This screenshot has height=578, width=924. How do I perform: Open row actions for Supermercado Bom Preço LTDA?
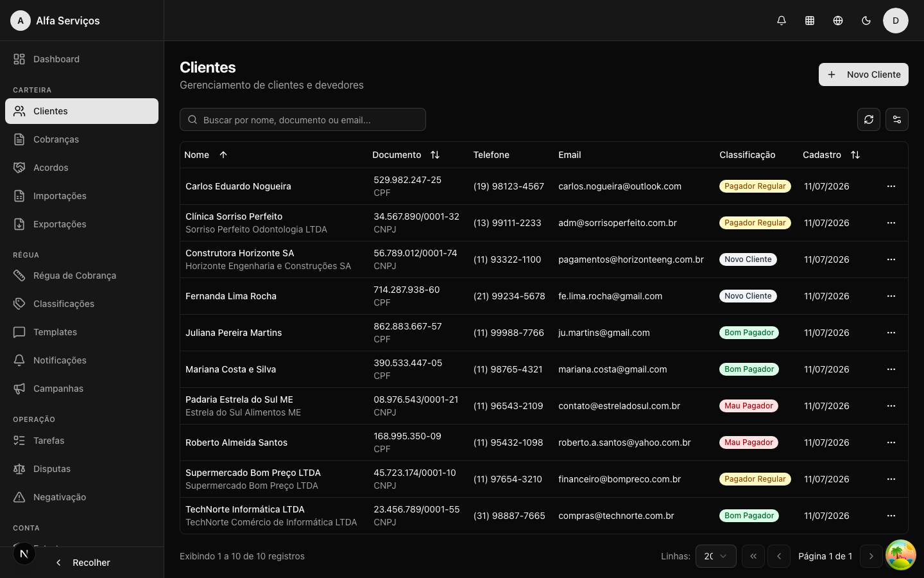[x=891, y=479]
